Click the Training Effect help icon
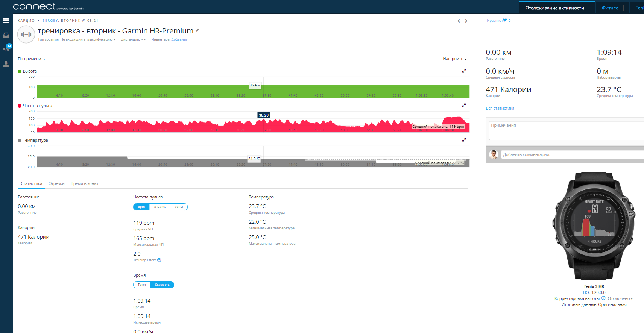Viewport: 644px width, 333px height. (159, 260)
